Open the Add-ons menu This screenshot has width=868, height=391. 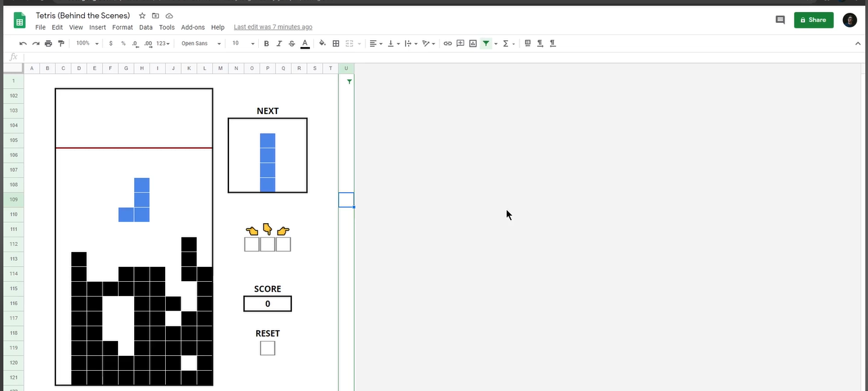[x=193, y=28]
